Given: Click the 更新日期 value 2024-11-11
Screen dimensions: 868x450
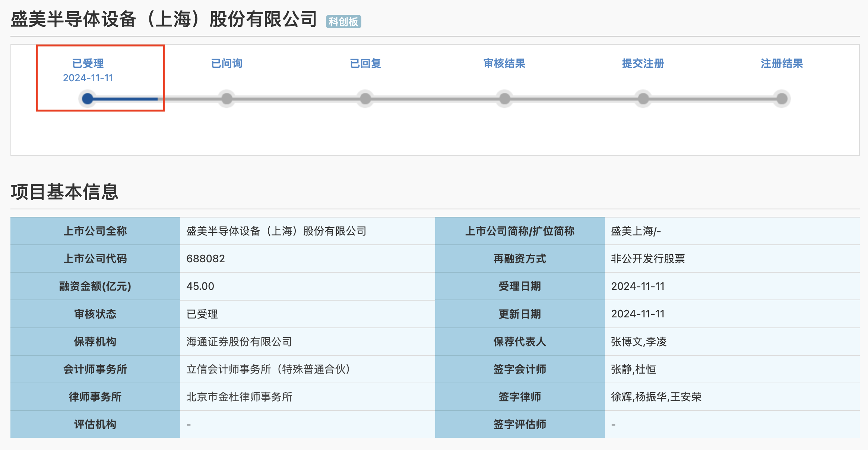Looking at the screenshot, I should coord(638,314).
